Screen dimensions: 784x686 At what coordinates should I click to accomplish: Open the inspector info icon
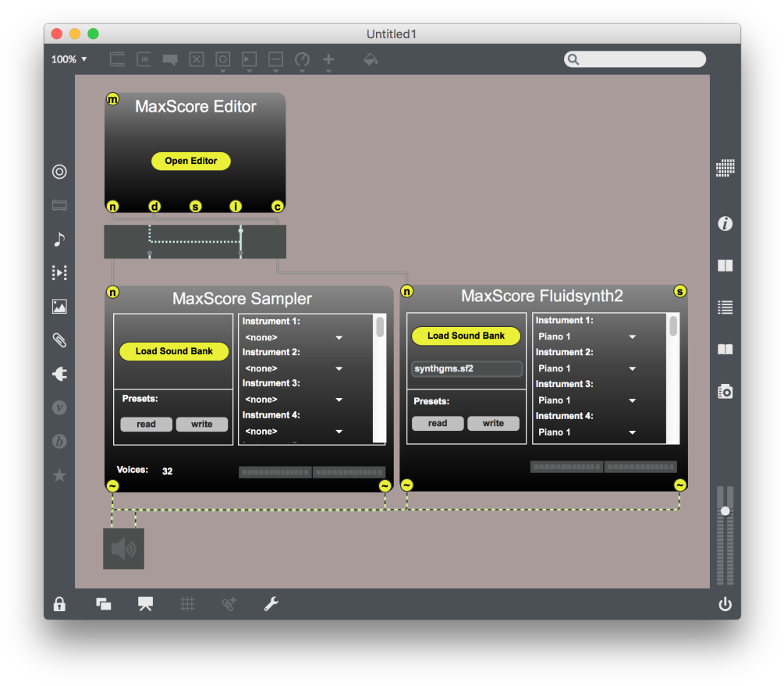(x=725, y=224)
